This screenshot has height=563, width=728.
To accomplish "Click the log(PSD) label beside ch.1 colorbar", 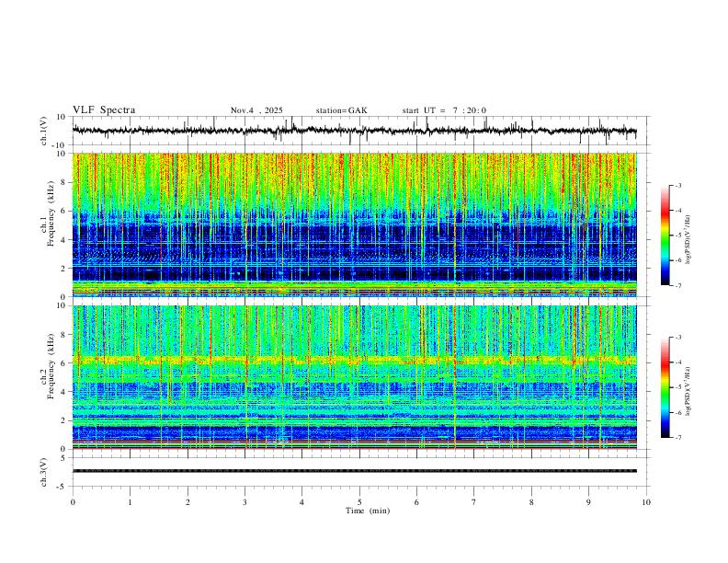I will tap(688, 240).
